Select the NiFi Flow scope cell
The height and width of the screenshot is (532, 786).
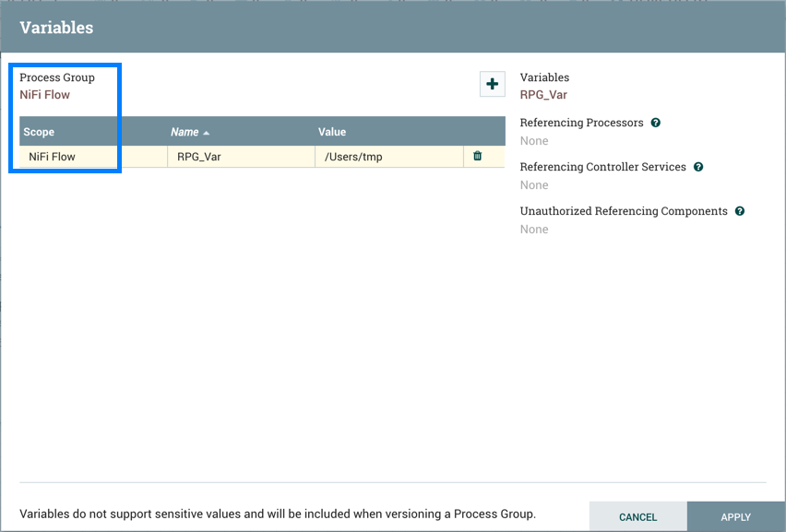click(x=53, y=157)
